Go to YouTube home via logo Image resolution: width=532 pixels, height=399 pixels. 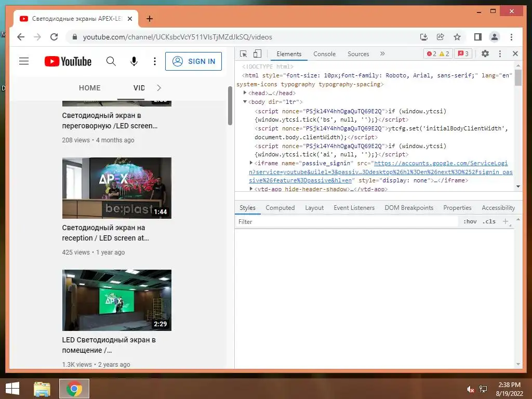click(x=68, y=61)
